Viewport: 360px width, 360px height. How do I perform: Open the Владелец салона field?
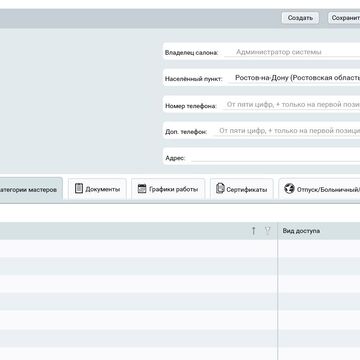pyautogui.click(x=292, y=52)
